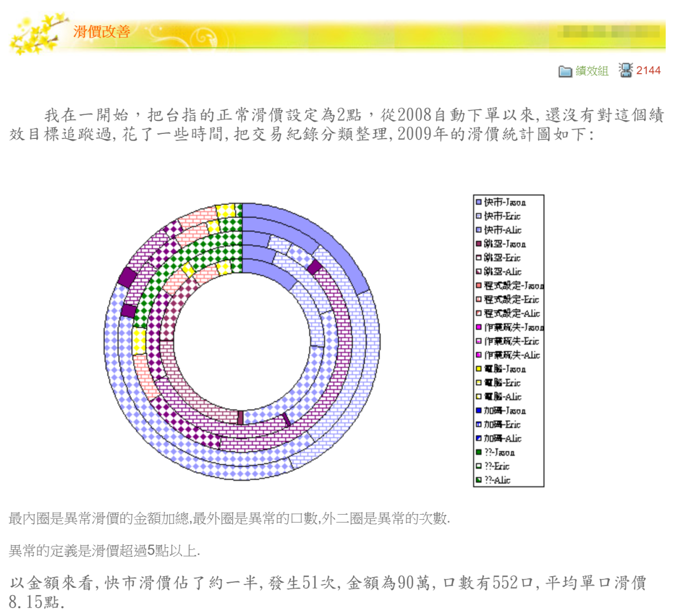
Task: Click the 作業疏失-Jason magenta legend swatch
Action: click(479, 327)
